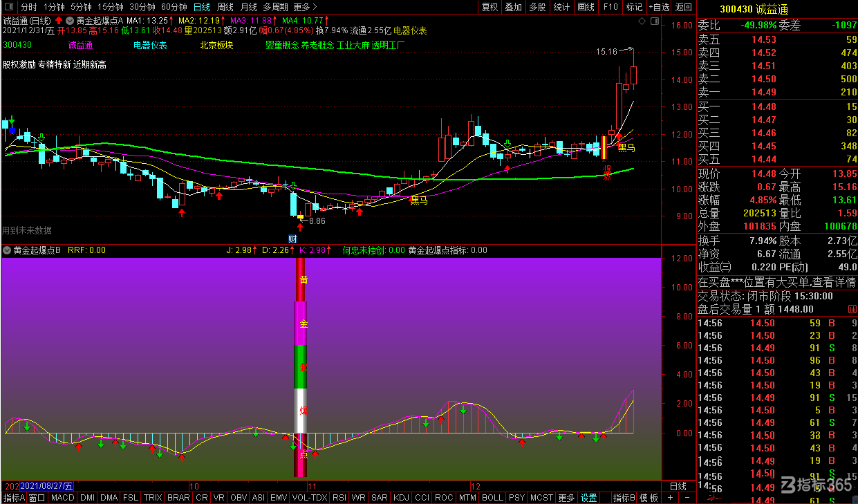Switch to 60分钟 period

(174, 7)
